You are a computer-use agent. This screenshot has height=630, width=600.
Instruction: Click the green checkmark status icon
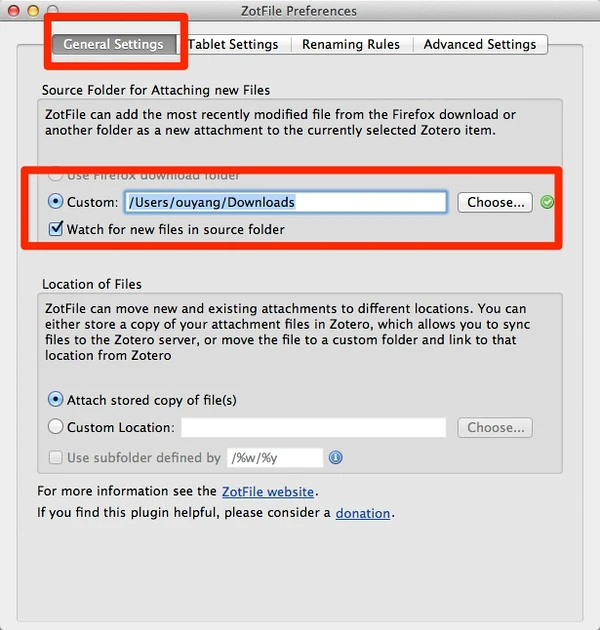(547, 202)
